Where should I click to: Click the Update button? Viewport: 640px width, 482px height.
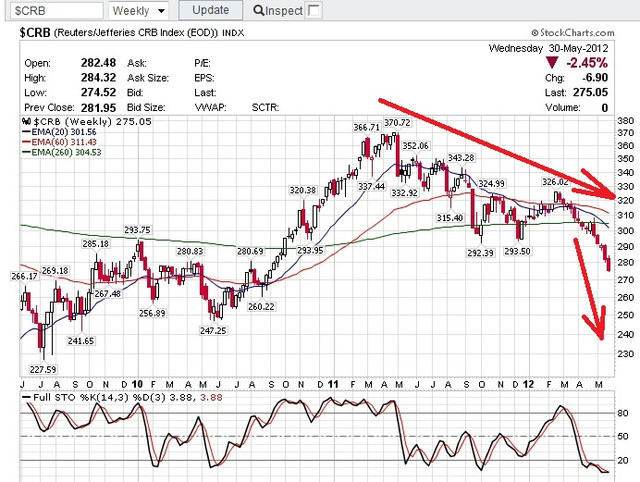click(x=211, y=10)
